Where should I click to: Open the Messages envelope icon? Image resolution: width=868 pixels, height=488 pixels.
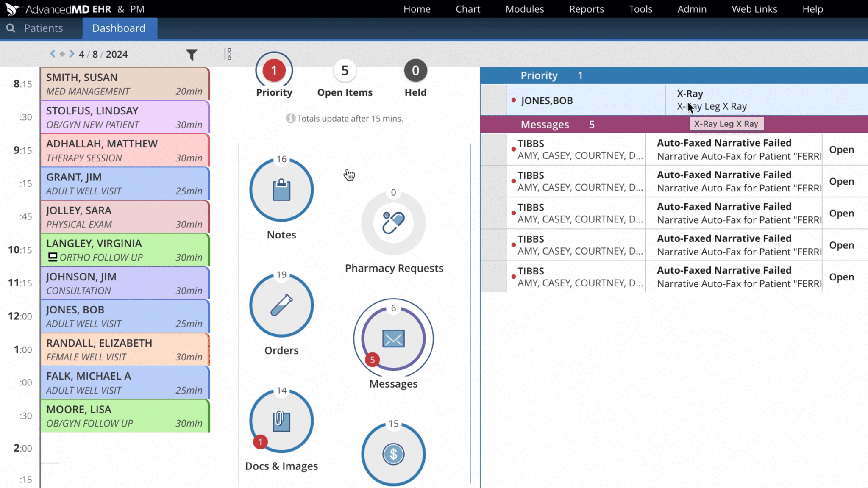[393, 338]
